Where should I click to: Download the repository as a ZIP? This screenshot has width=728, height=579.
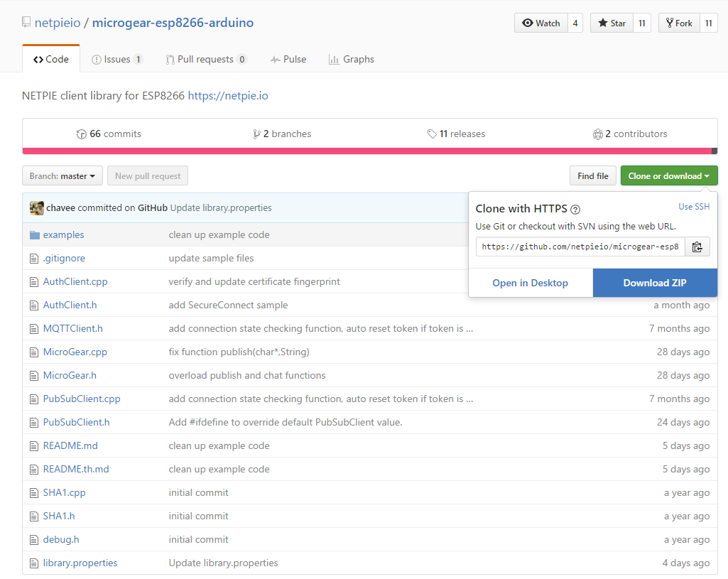655,283
